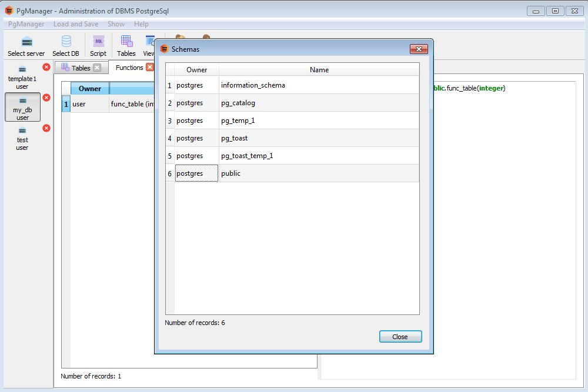
Task: Click the Tables toolbar icon
Action: coord(126,45)
